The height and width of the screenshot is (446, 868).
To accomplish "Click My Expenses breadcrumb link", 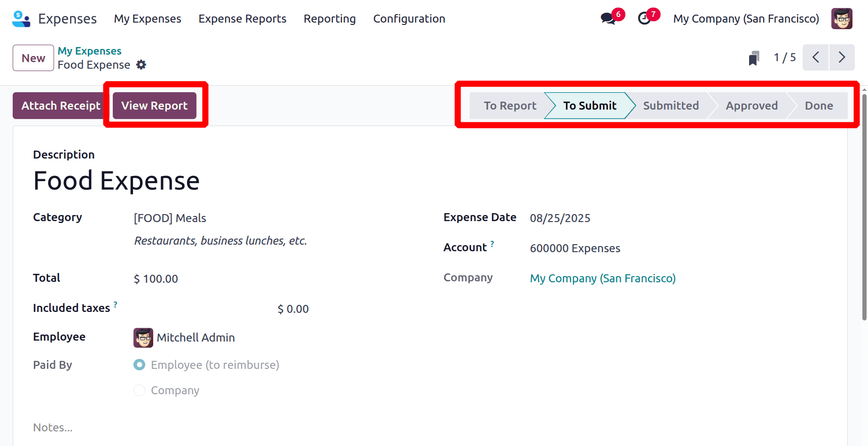I will [x=89, y=51].
